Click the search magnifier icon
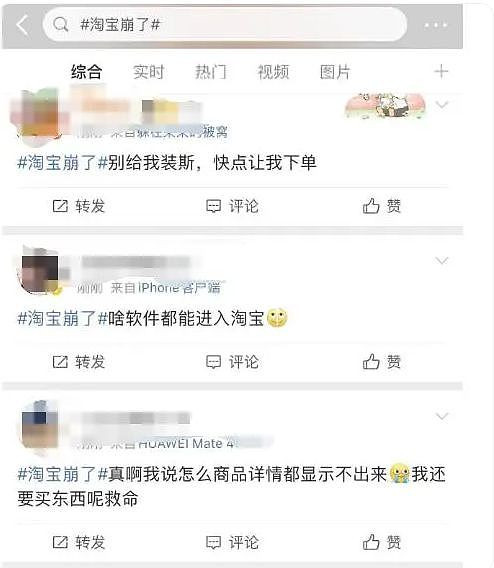 coord(60,25)
